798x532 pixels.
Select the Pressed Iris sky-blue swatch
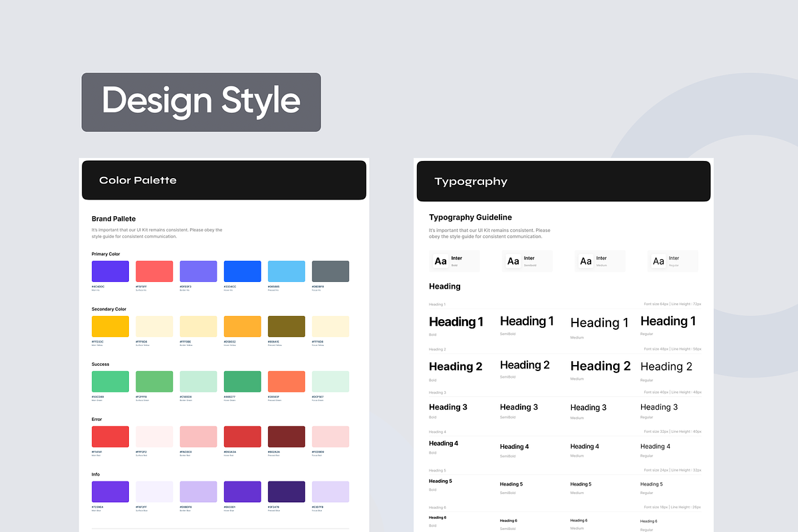click(x=287, y=271)
